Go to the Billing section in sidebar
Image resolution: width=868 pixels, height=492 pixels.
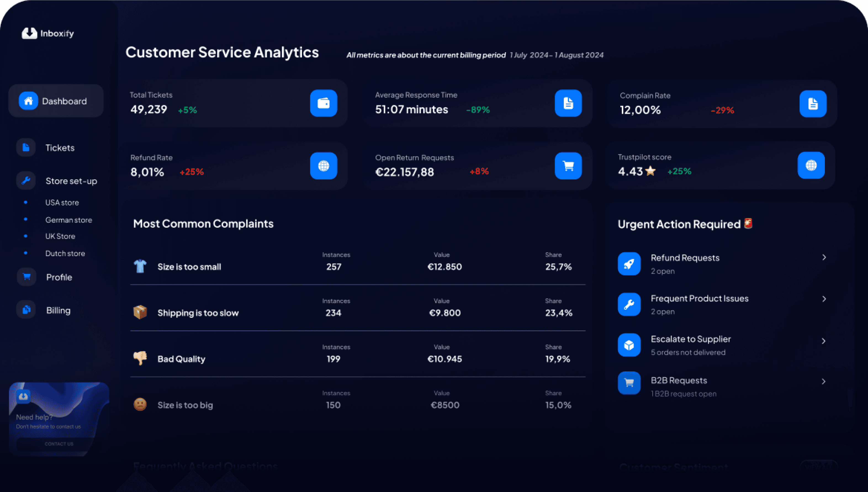coord(58,310)
